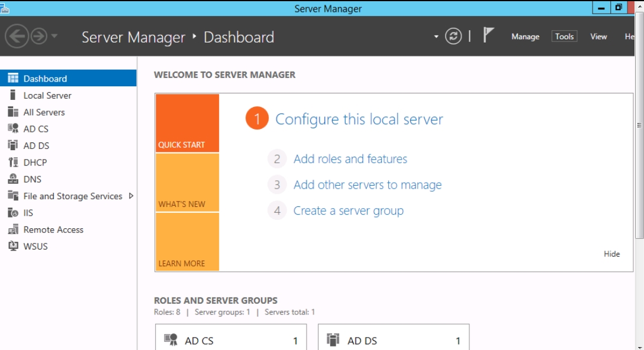Click Add roles and features link
This screenshot has width=644, height=350.
350,159
